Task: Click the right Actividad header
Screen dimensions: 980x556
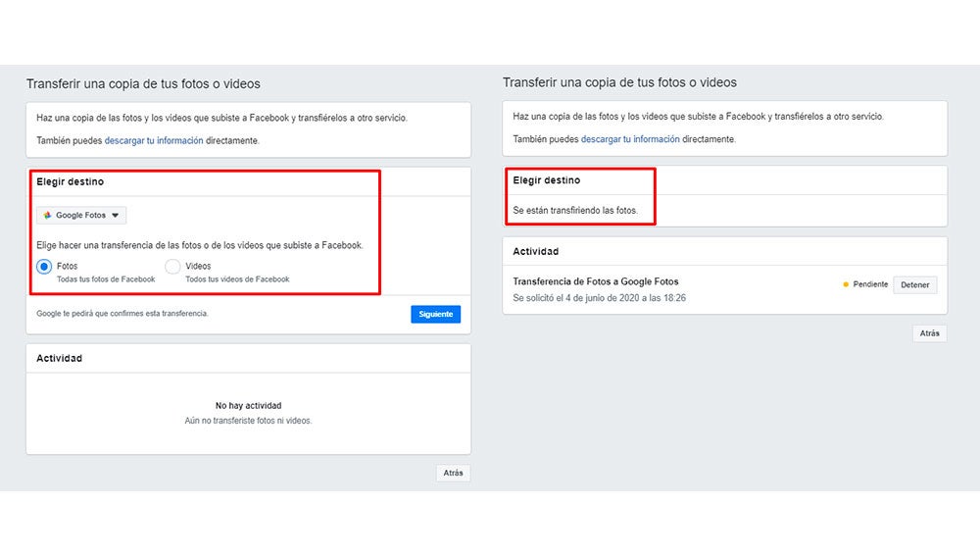Action: coord(536,251)
